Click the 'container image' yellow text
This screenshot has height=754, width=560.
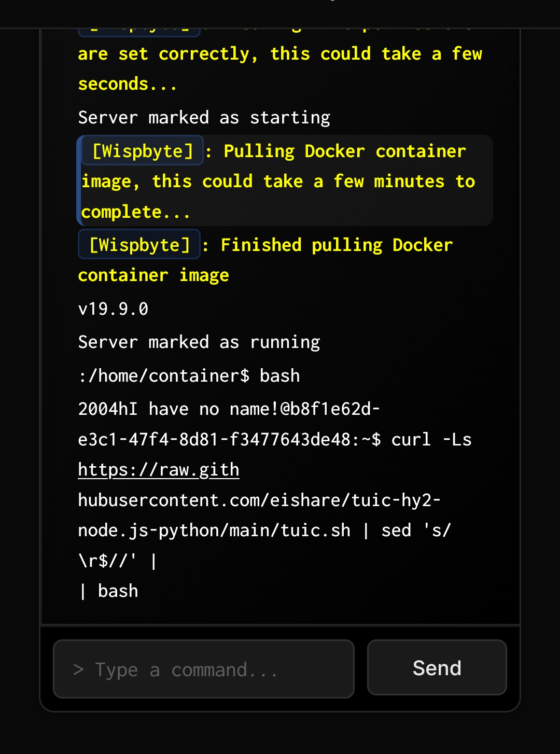[x=153, y=275]
